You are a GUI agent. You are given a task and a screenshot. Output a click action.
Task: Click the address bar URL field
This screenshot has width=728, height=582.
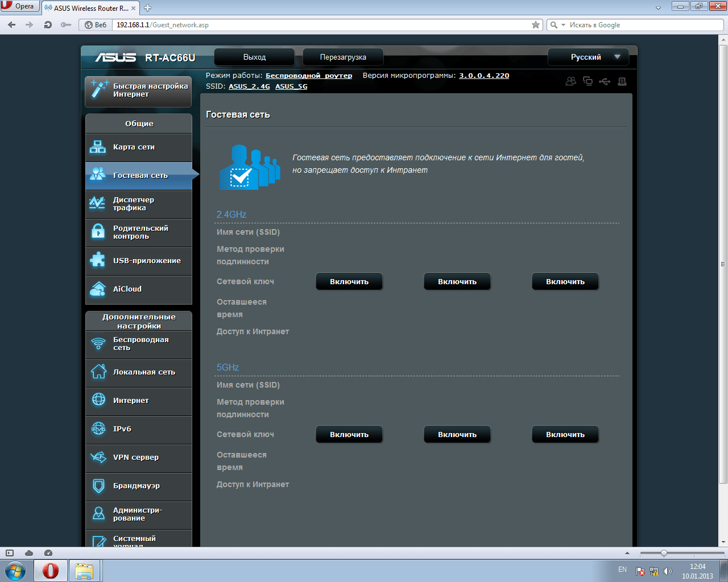[x=321, y=25]
